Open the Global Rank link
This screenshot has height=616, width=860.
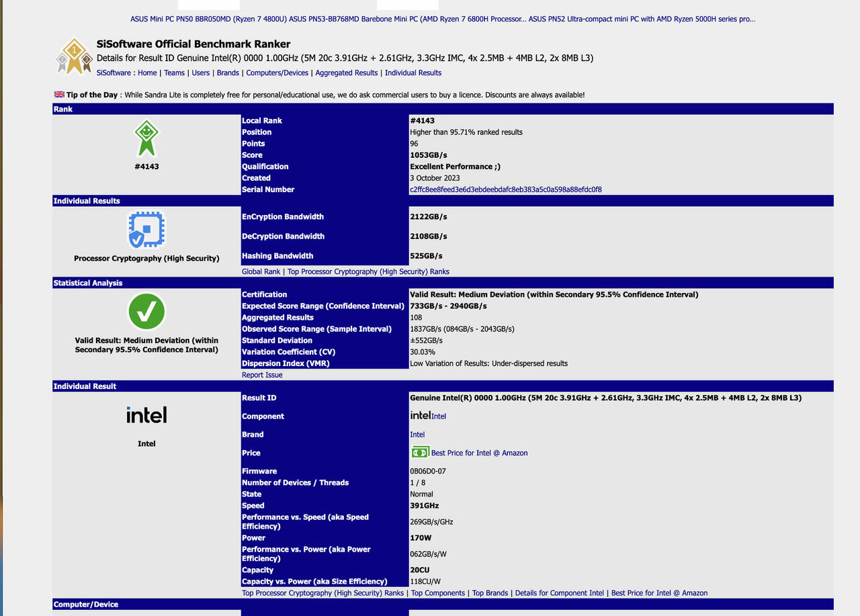[261, 271]
